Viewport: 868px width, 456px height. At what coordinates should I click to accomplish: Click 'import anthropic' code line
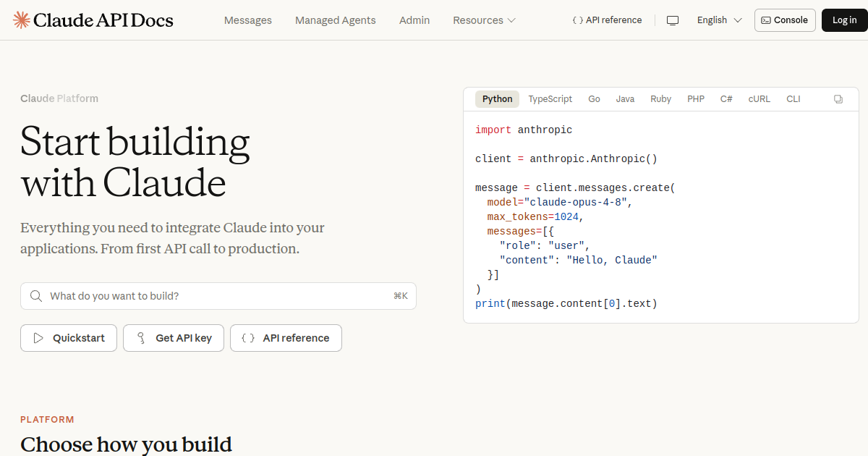point(524,130)
